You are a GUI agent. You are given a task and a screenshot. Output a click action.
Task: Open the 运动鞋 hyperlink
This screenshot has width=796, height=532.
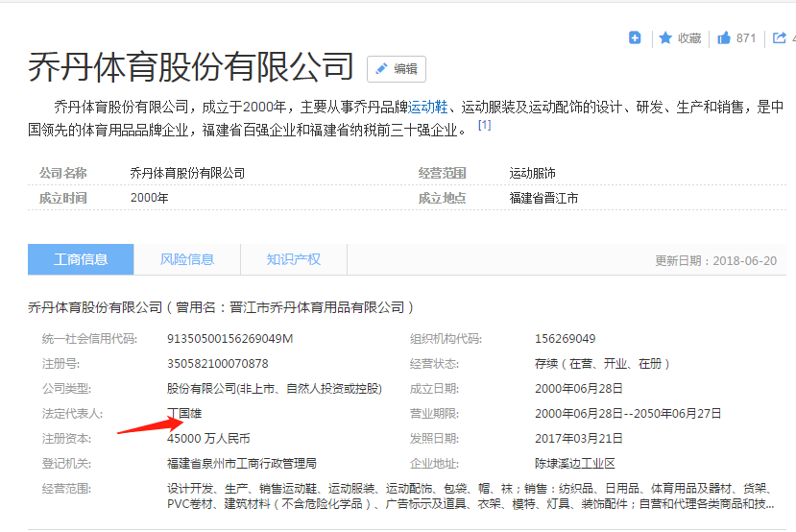pos(428,108)
